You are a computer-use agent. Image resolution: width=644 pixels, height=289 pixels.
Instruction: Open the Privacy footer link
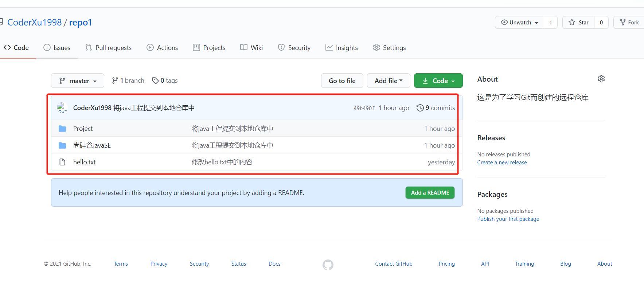click(159, 264)
